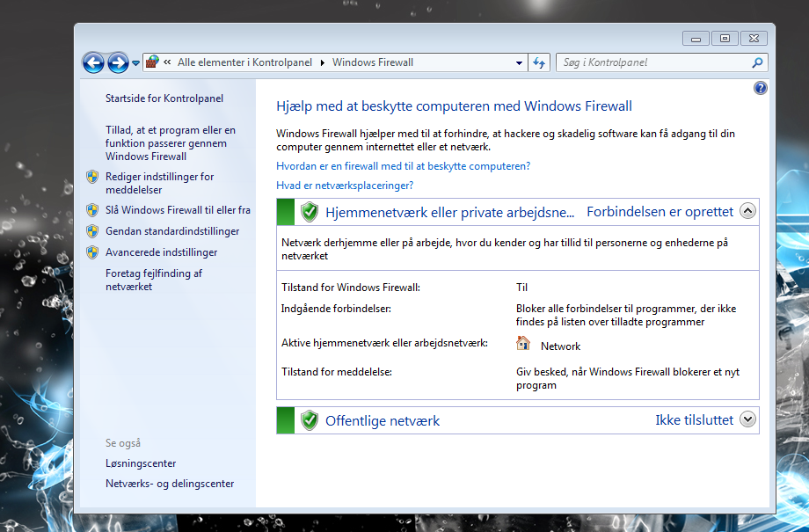
Task: Open 'Foretag fejlfinding af netværket' link
Action: point(154,281)
